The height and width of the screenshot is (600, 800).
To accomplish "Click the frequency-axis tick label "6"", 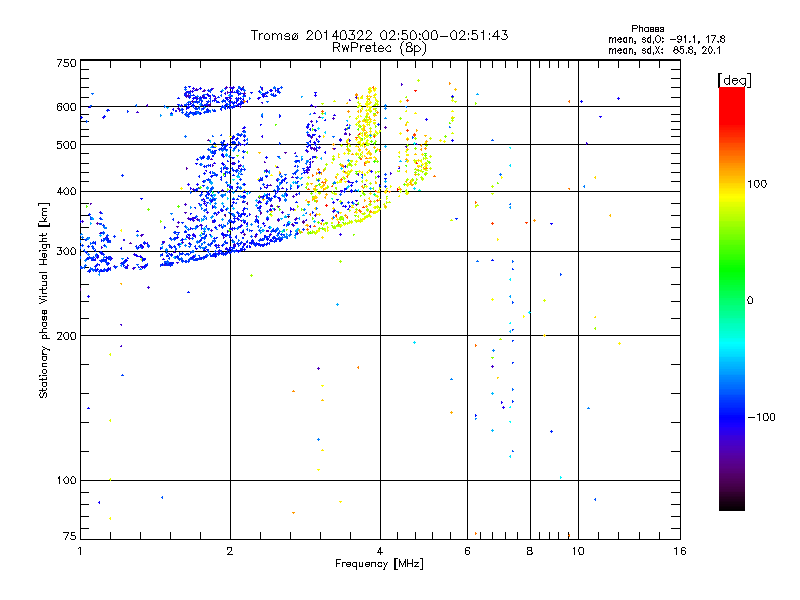I will (x=467, y=551).
